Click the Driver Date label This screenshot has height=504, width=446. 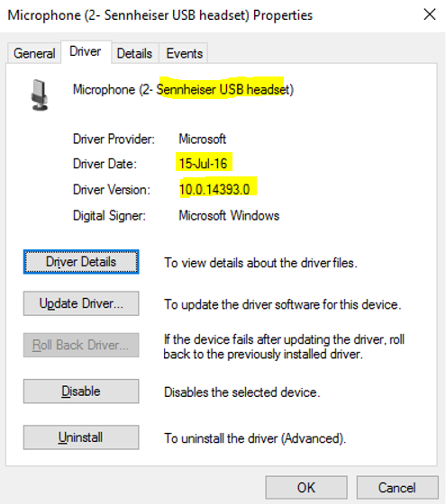[x=105, y=164]
